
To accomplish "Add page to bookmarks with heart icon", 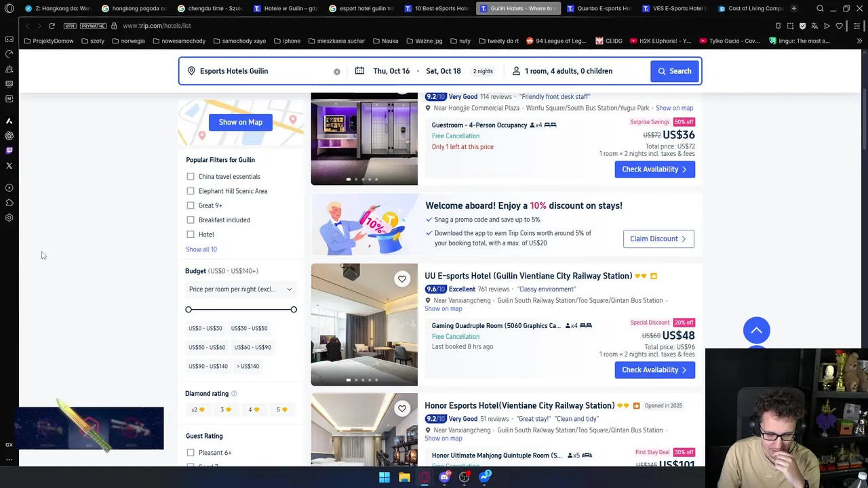I will [839, 26].
